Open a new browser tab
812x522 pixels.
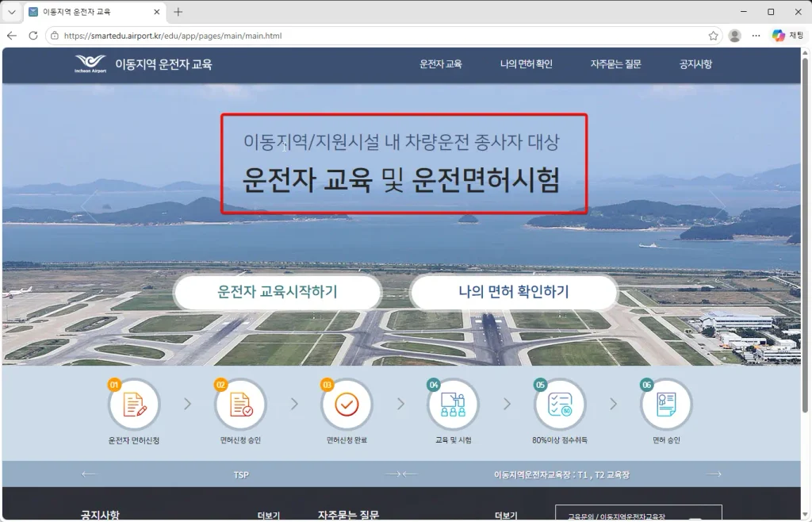tap(178, 12)
